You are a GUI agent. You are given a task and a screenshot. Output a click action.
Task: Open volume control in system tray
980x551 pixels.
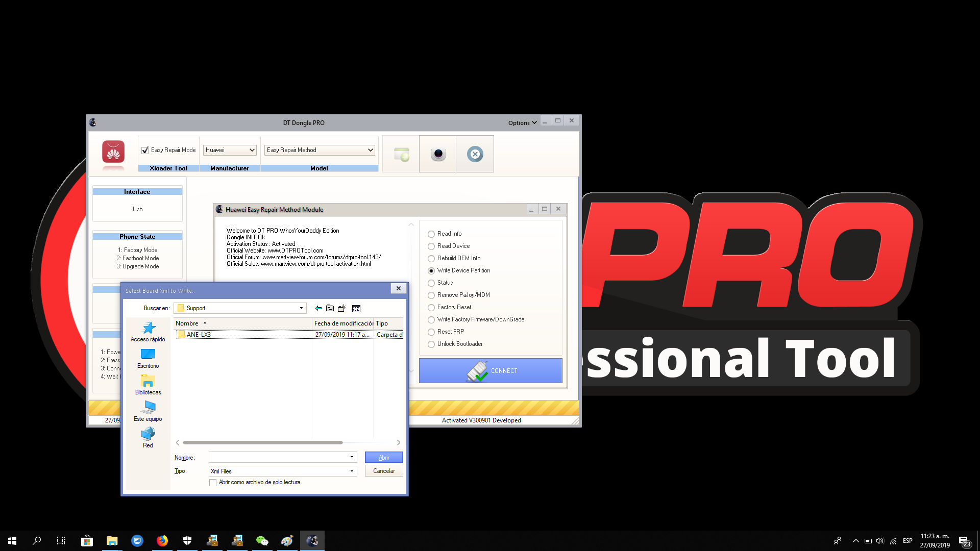tap(880, 541)
